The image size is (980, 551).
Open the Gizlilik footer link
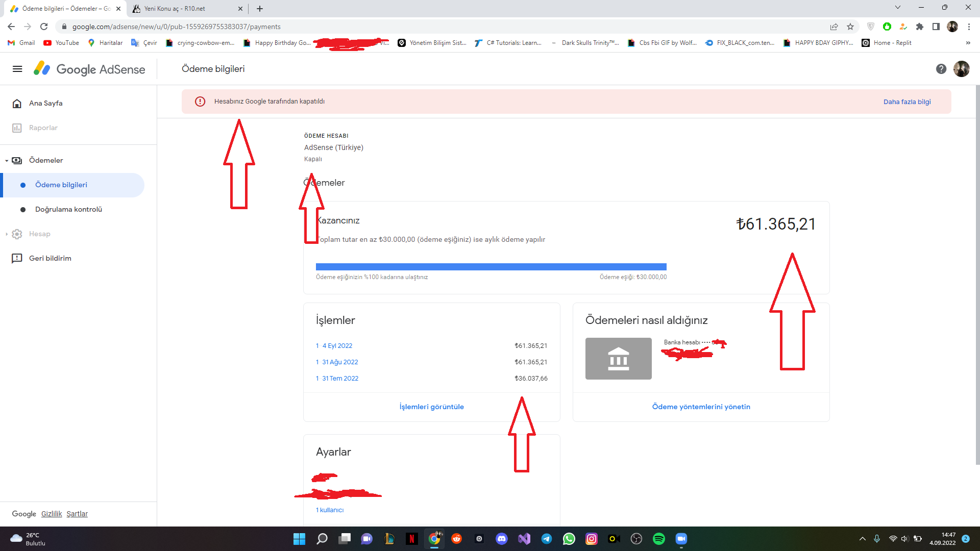click(x=52, y=514)
